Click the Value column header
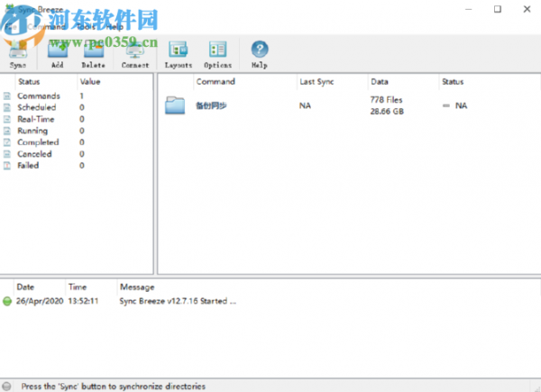This screenshot has width=541, height=392. coord(90,82)
